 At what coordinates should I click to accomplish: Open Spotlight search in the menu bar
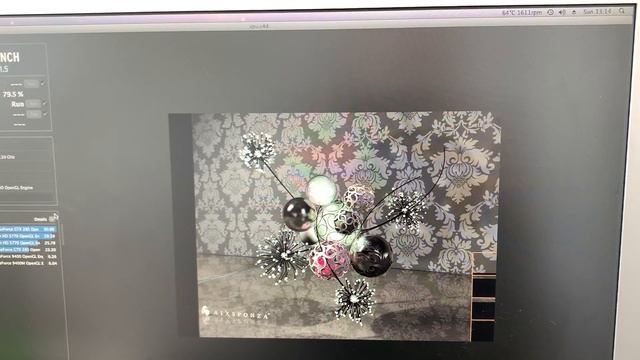pyautogui.click(x=622, y=11)
